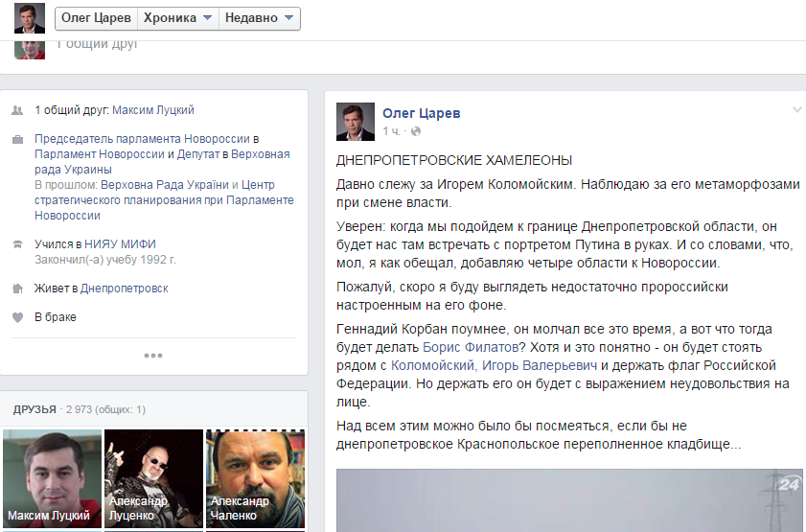Click the Олег Царев tab in the top bar
The height and width of the screenshot is (532, 806).
coord(96,18)
